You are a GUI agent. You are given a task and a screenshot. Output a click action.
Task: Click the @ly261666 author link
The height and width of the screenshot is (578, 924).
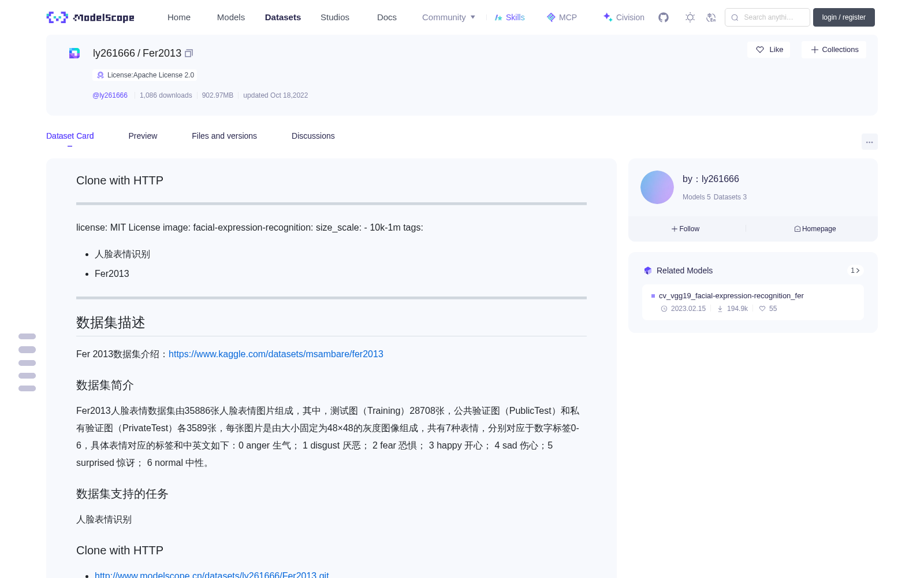(110, 95)
